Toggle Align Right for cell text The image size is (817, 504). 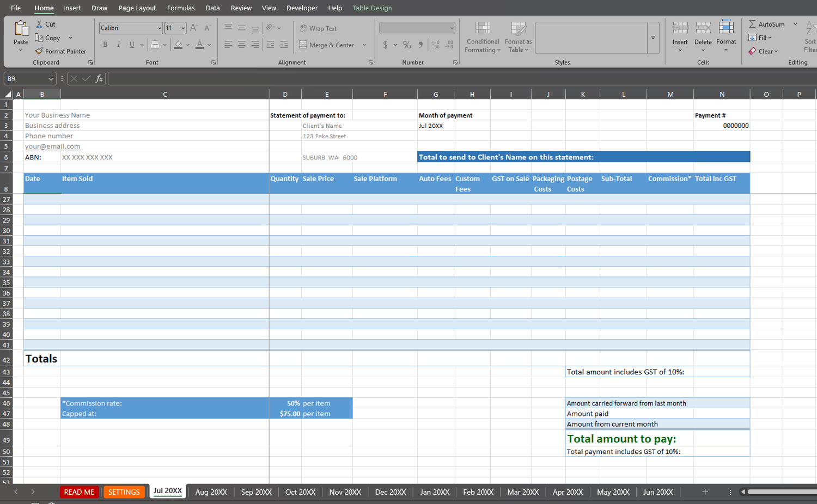(255, 45)
